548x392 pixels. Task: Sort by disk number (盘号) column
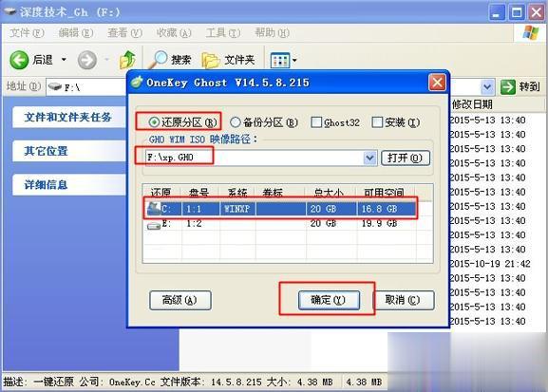[x=200, y=192]
